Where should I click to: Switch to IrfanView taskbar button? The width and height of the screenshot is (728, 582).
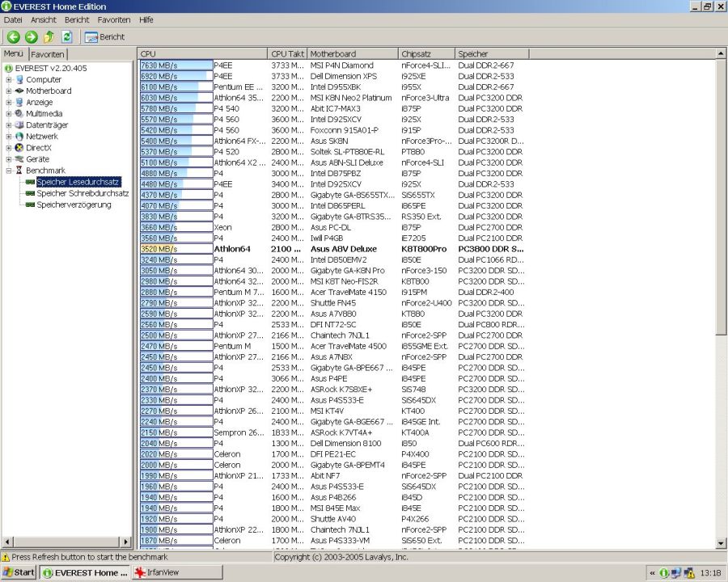coord(178,573)
